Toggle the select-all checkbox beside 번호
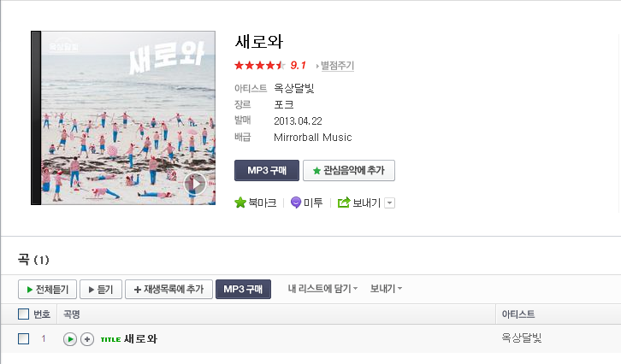Image resolution: width=621 pixels, height=364 pixels. tap(23, 314)
